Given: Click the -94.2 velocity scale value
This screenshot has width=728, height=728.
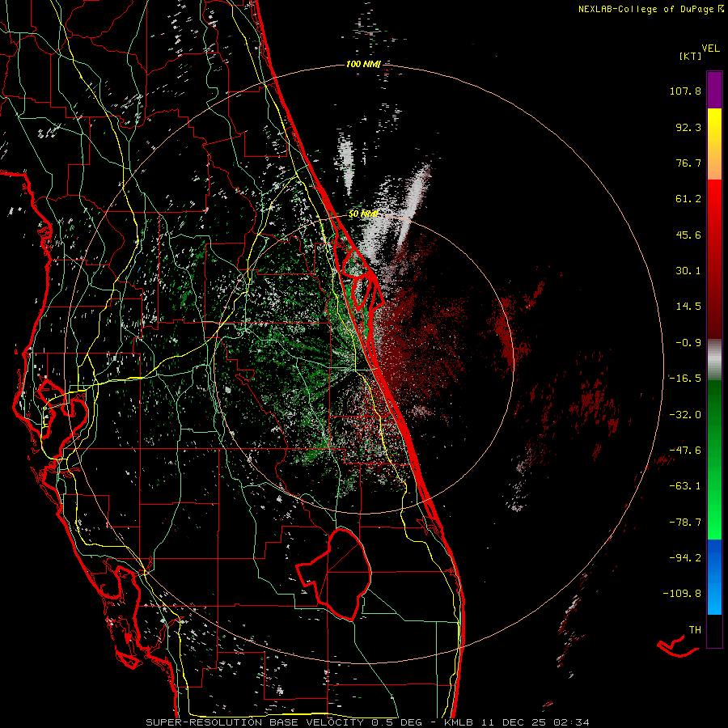Looking at the screenshot, I should [685, 557].
